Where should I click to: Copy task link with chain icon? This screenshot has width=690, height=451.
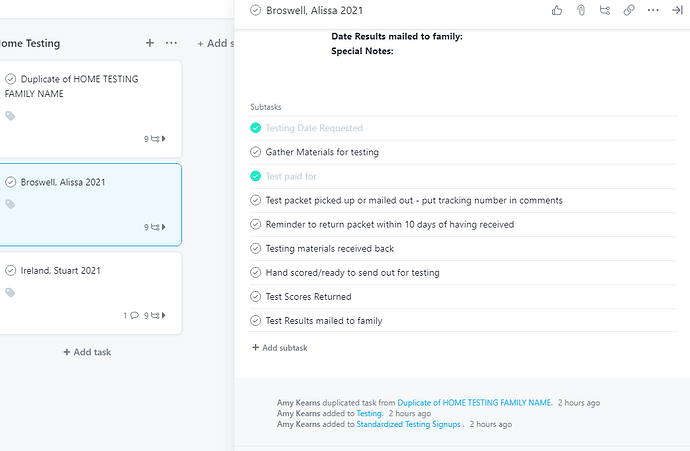coord(629,10)
